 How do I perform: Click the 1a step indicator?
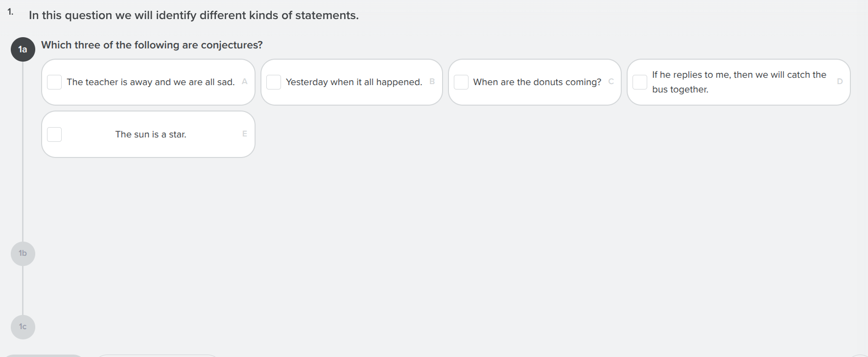(x=23, y=49)
